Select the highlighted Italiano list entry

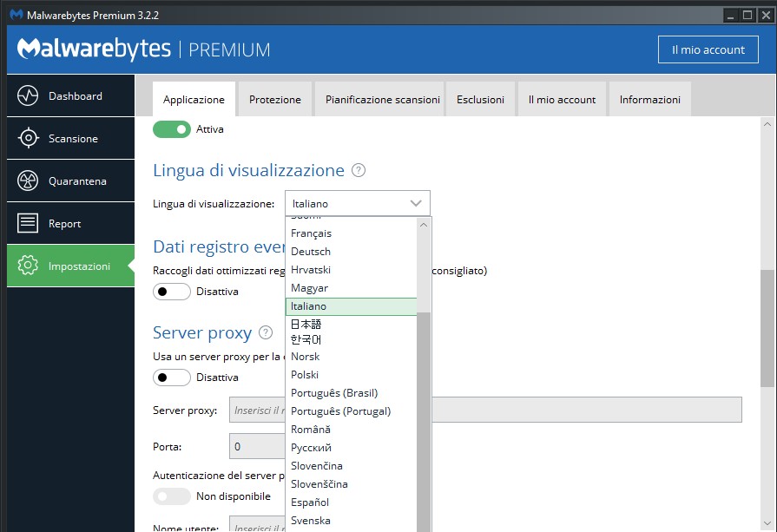point(352,306)
